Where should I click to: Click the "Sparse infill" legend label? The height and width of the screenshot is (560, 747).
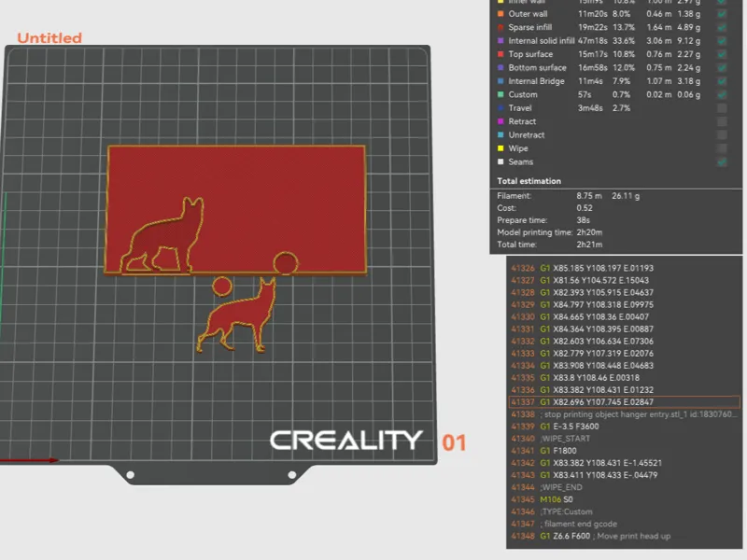tap(529, 27)
